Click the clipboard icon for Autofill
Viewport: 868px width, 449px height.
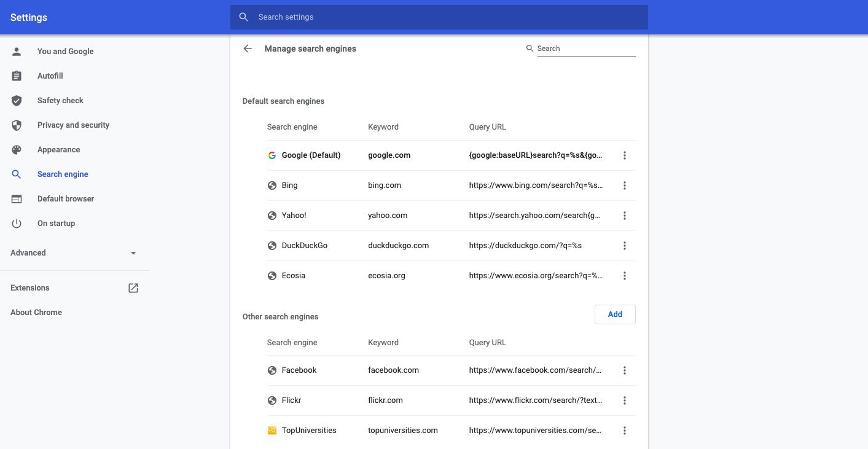[17, 76]
